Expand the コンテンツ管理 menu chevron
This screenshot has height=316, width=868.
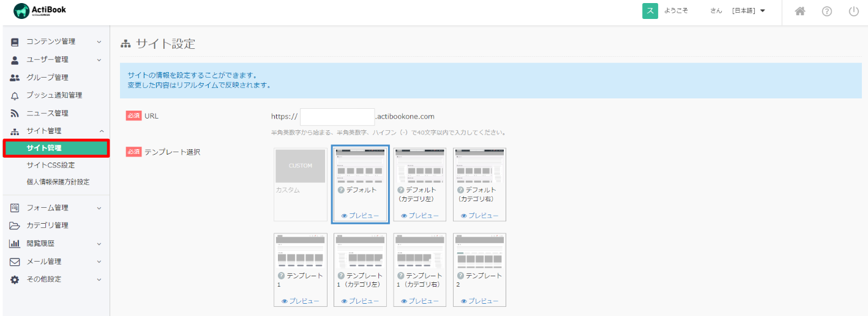99,42
